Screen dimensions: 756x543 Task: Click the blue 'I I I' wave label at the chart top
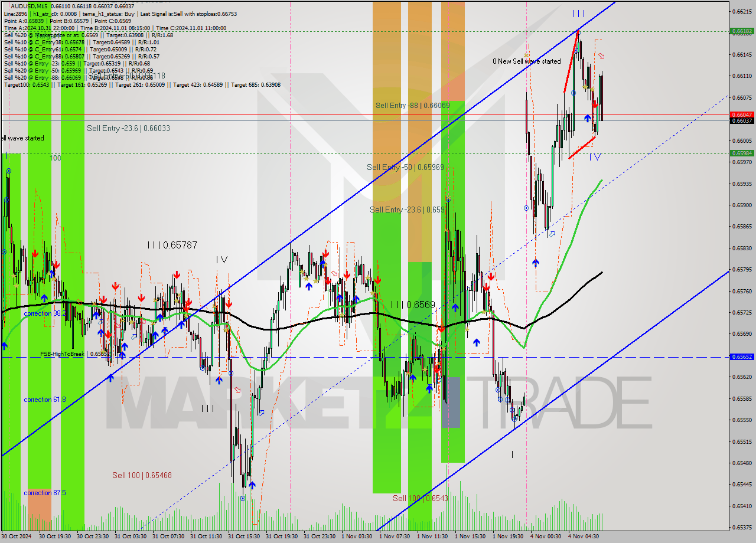578,13
